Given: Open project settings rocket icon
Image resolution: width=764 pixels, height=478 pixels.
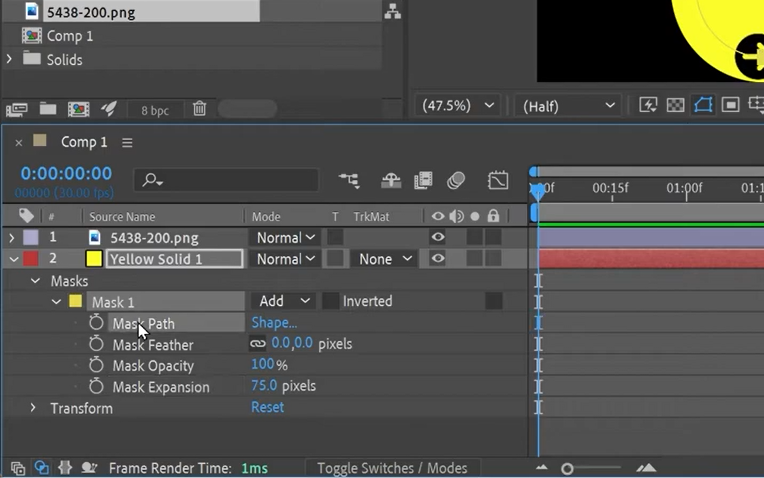Looking at the screenshot, I should tap(109, 109).
